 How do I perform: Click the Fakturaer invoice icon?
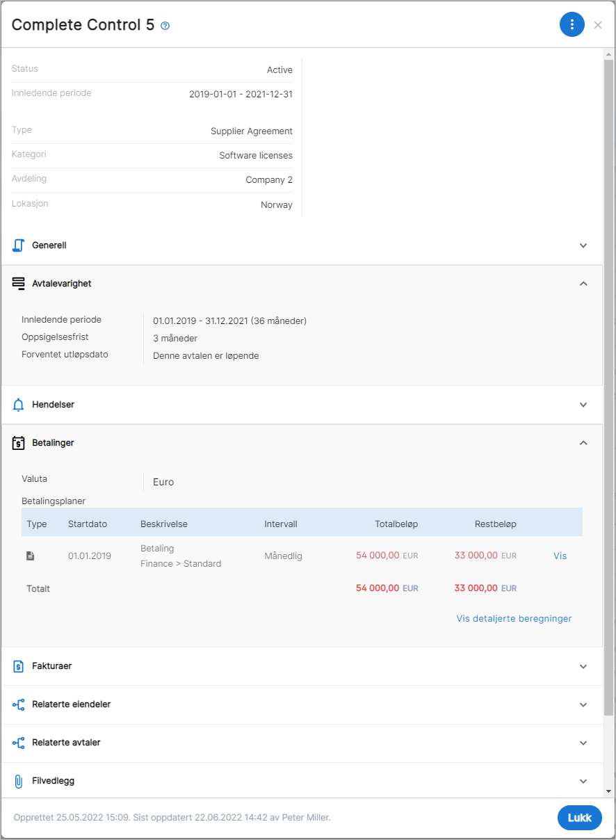tap(19, 666)
